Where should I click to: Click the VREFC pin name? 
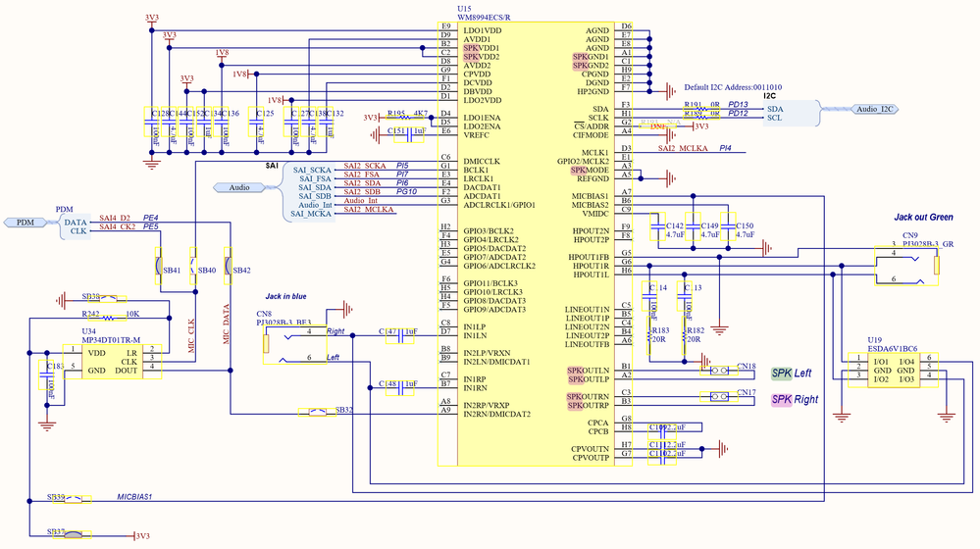[x=476, y=135]
